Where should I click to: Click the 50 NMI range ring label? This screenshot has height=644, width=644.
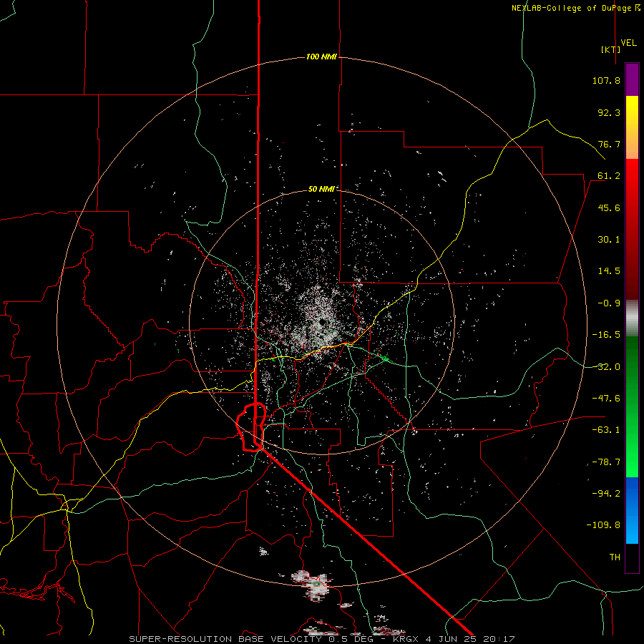click(321, 189)
